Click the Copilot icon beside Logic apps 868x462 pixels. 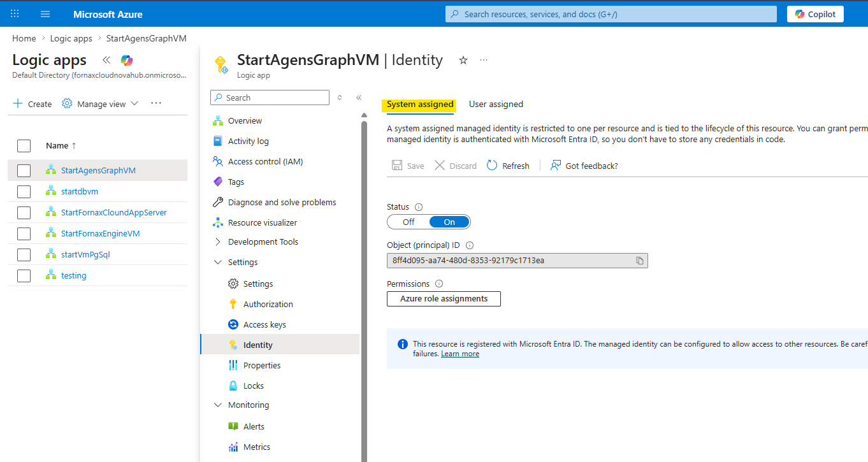127,60
